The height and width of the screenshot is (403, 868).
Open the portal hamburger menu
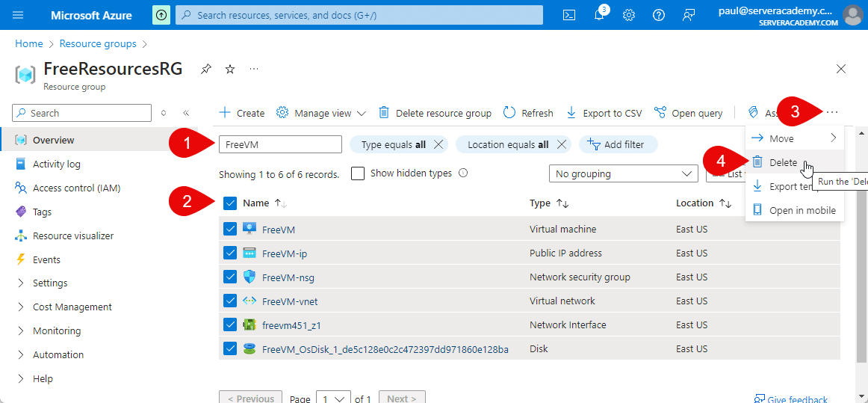tap(19, 15)
